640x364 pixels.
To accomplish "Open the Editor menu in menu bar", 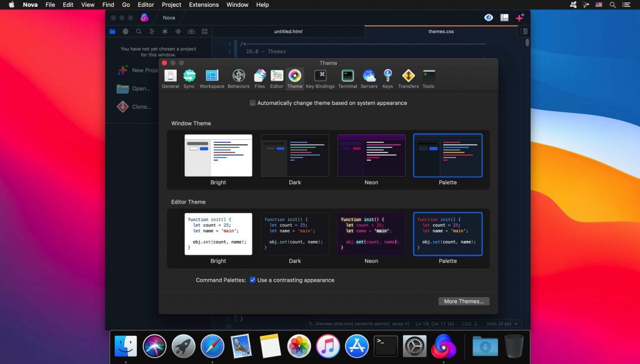I will pyautogui.click(x=145, y=5).
